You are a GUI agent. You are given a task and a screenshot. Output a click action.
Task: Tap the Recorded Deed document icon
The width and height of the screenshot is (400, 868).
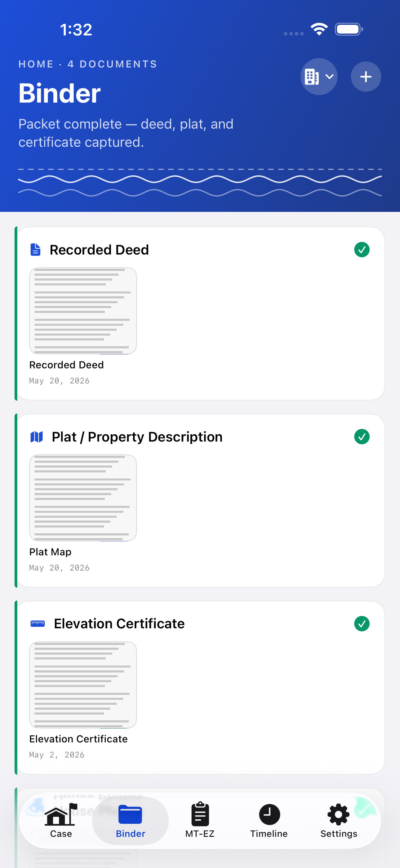point(35,250)
